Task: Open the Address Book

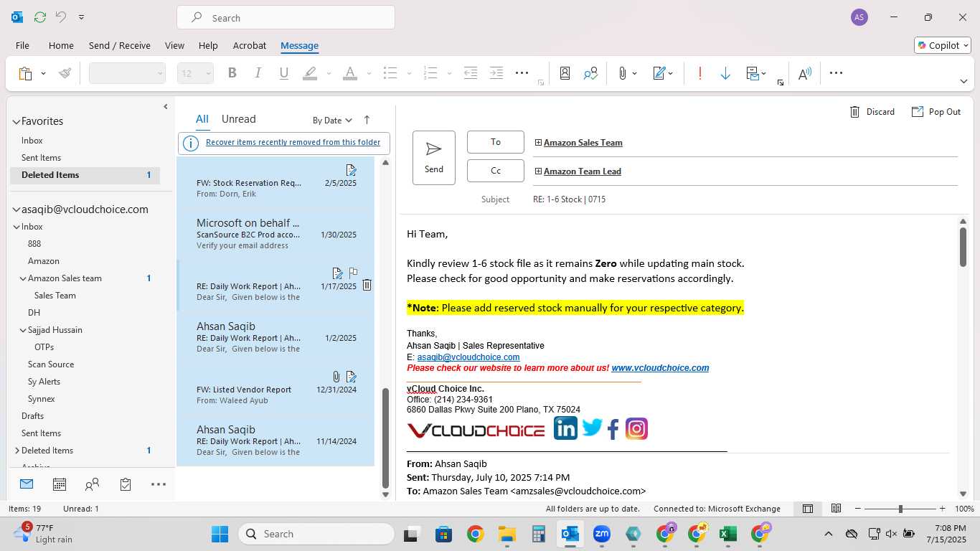Action: (x=565, y=73)
